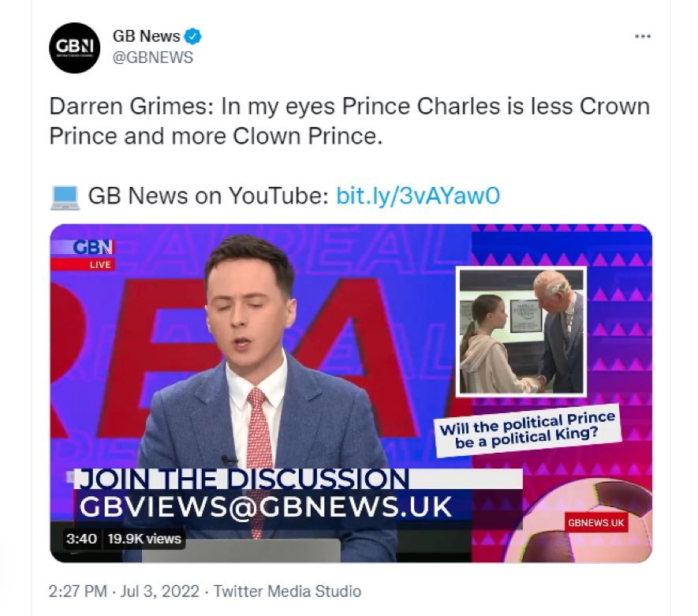This screenshot has width=698, height=616.
Task: Click the Twitter Media Studio source link
Action: [x=287, y=592]
